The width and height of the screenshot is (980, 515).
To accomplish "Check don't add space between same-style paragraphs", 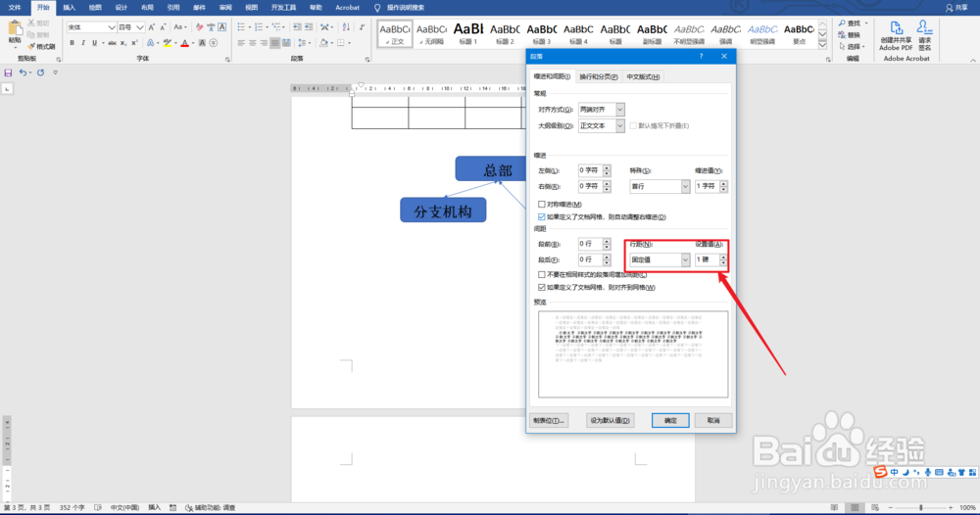I will click(x=542, y=275).
